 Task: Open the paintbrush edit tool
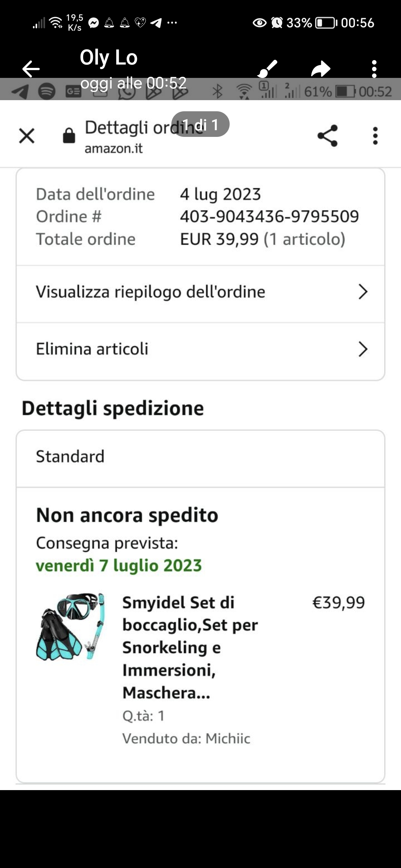[x=267, y=68]
